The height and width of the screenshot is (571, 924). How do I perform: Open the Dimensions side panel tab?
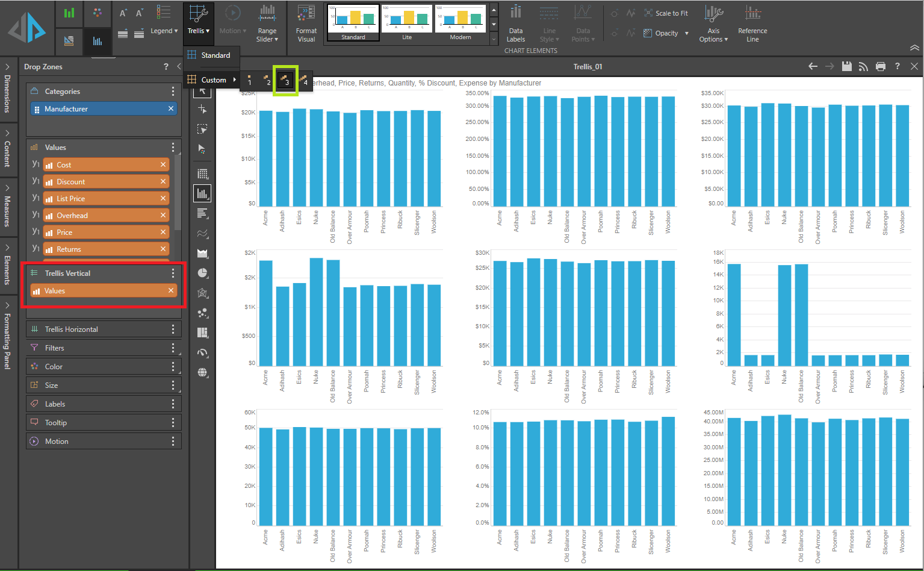[x=7, y=90]
